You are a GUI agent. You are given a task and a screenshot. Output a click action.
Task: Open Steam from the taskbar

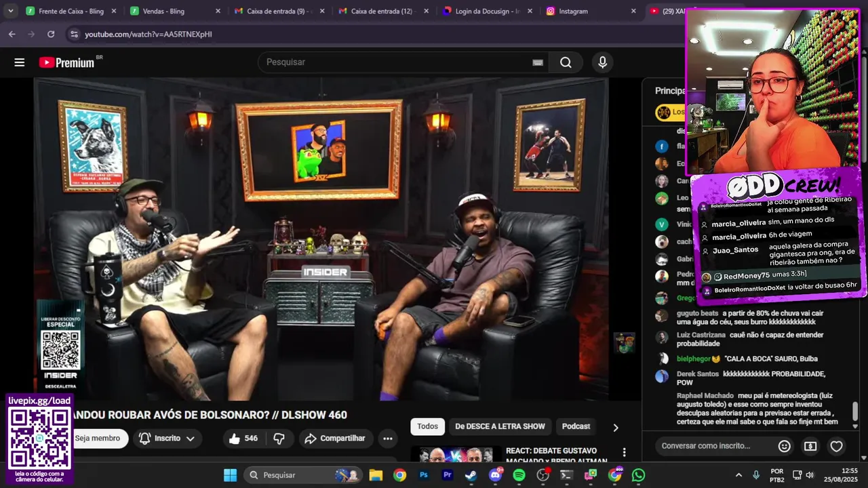coord(471,475)
